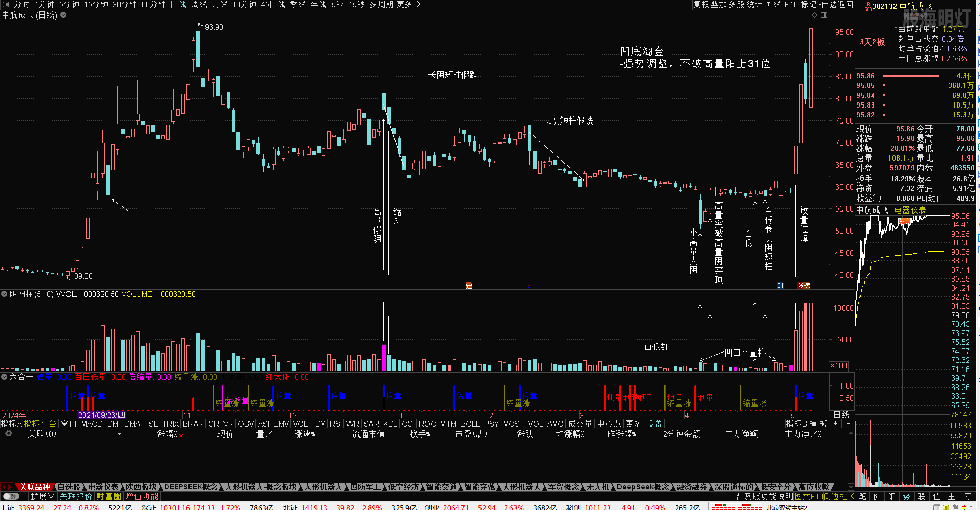Click the plus button next to 模板
Image resolution: width=980 pixels, height=510 pixels.
point(836,424)
